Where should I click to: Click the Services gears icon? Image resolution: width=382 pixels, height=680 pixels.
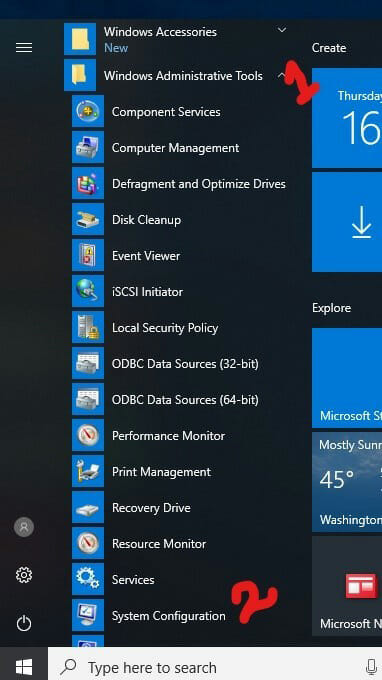tap(88, 579)
